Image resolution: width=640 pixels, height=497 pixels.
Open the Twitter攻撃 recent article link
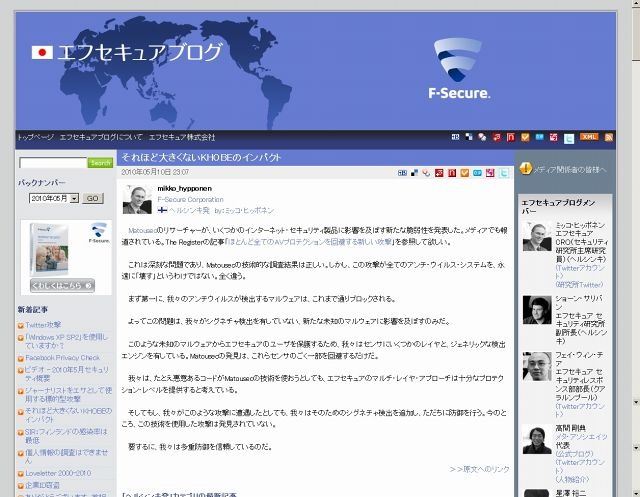(43, 325)
